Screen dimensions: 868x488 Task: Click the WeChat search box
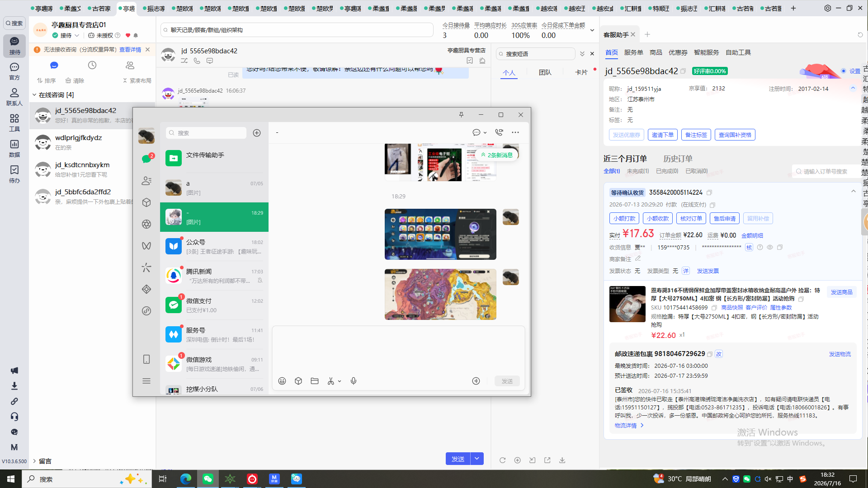[206, 133]
